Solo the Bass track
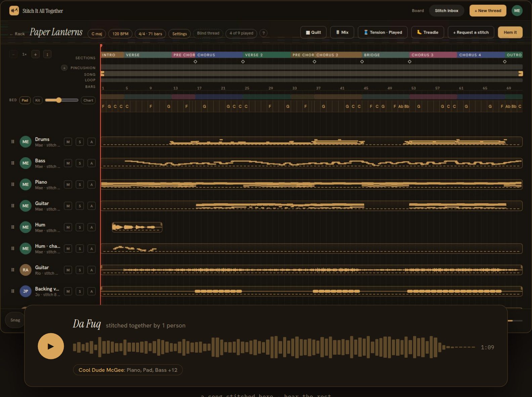Viewport: 532px width, 397px height. click(80, 163)
